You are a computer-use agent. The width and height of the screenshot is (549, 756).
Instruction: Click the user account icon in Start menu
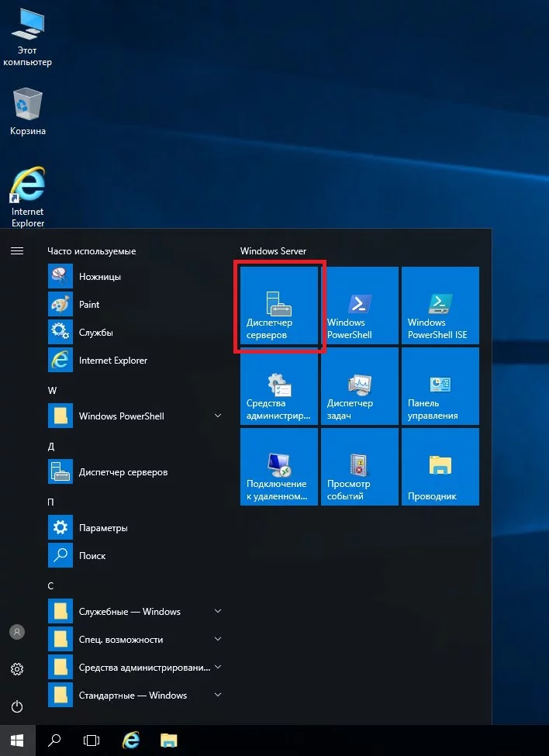pos(17,632)
